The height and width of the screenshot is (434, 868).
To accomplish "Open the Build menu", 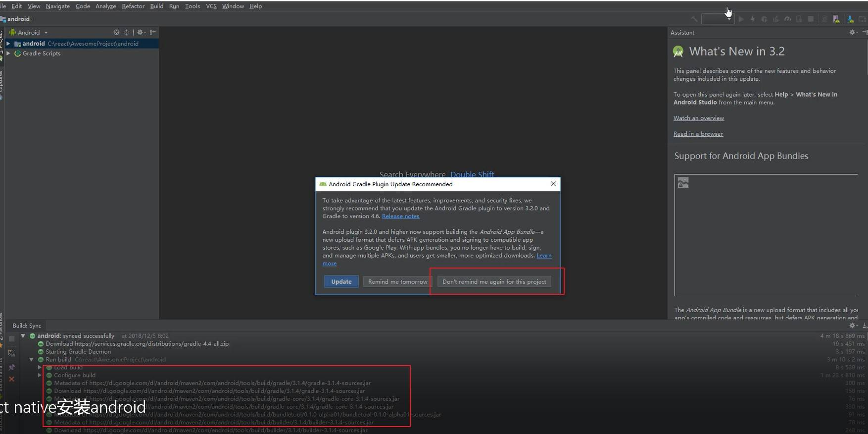I will click(x=157, y=6).
